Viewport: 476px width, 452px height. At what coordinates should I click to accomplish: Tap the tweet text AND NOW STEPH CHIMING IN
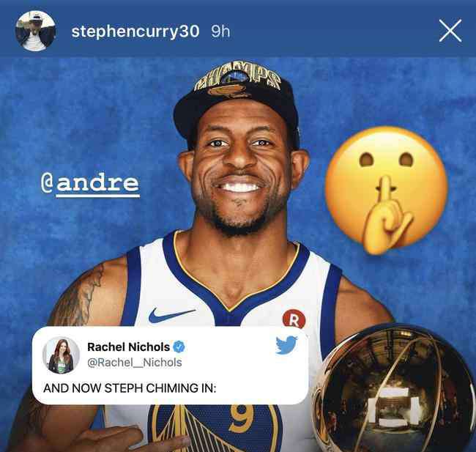[x=130, y=388]
